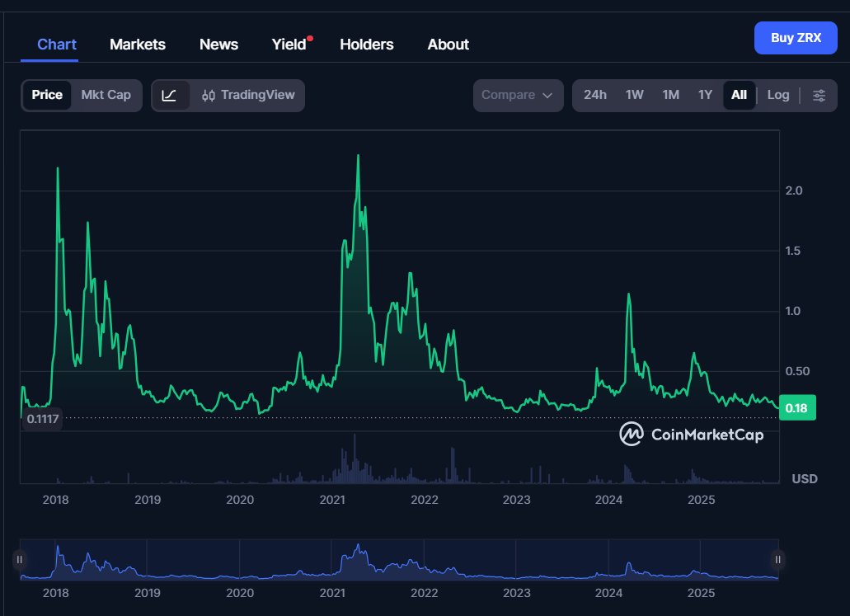850x616 pixels.
Task: Click the 0.1117 price label on chart
Action: tap(43, 419)
